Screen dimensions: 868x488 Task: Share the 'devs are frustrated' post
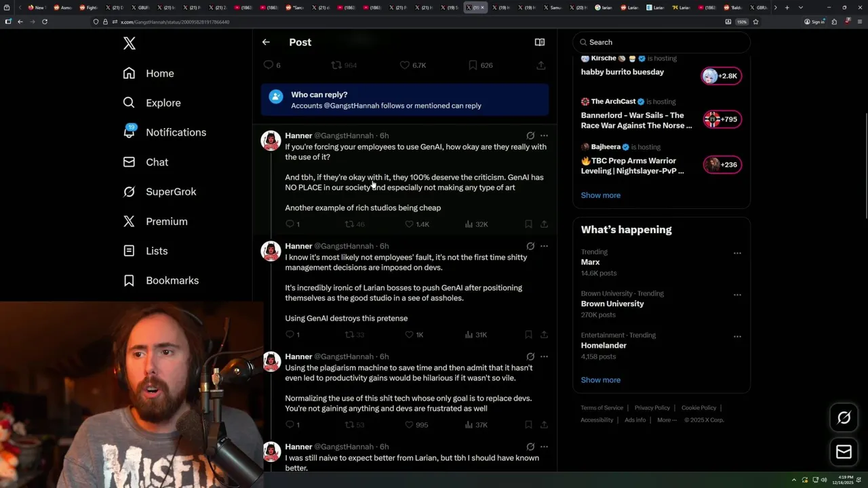pyautogui.click(x=544, y=425)
